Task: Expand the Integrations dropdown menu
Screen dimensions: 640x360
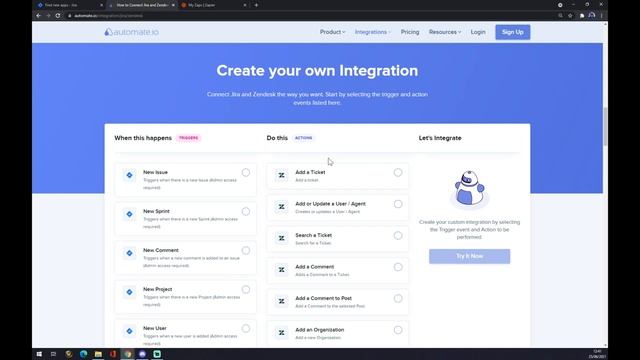Action: [x=373, y=32]
